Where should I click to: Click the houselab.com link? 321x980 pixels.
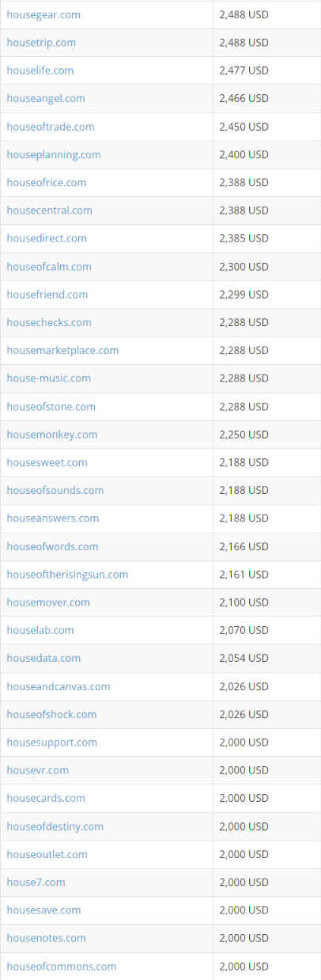click(x=40, y=630)
